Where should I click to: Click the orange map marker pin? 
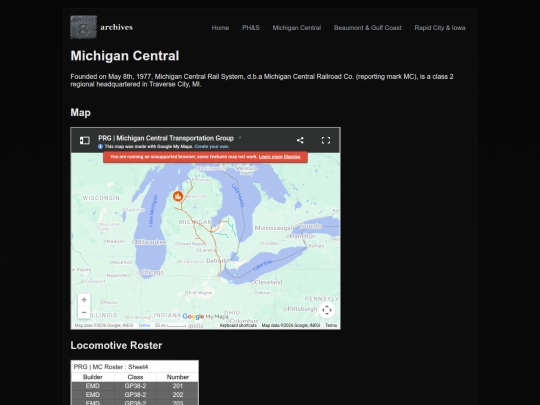point(178,196)
